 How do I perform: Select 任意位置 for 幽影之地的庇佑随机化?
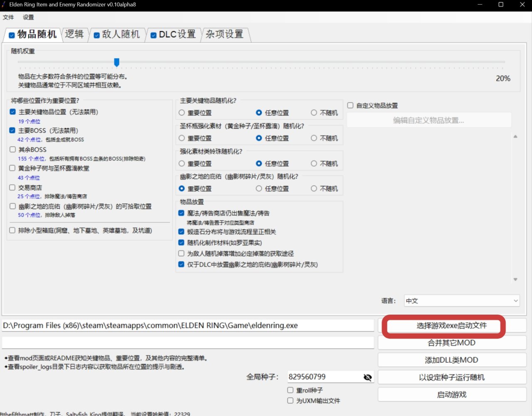click(x=259, y=189)
